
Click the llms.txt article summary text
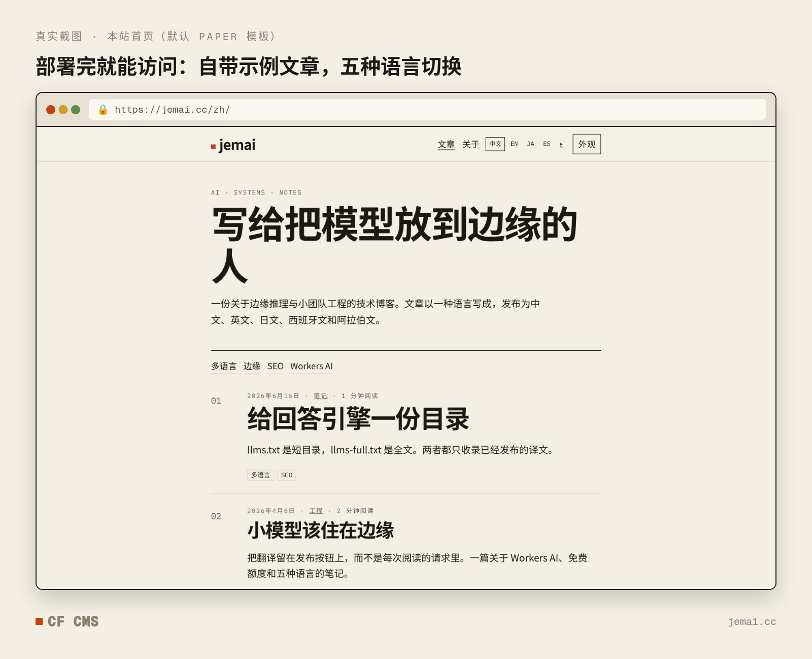tap(401, 450)
